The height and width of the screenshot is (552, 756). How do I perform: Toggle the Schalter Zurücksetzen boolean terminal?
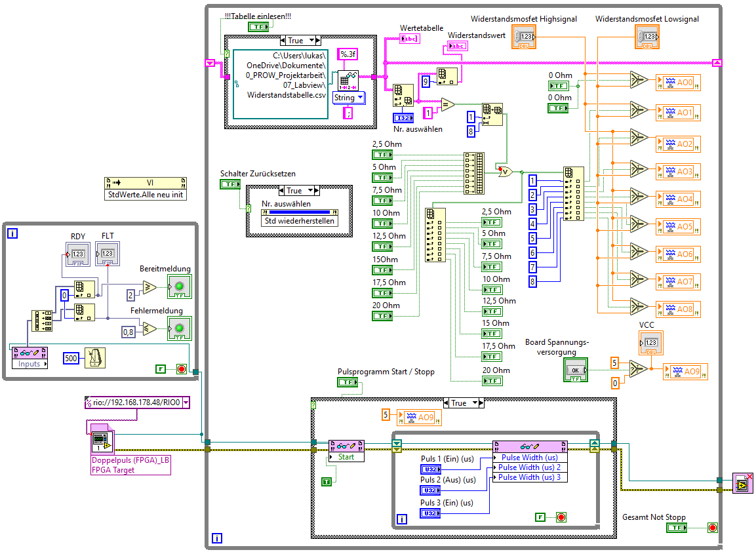coord(230,184)
